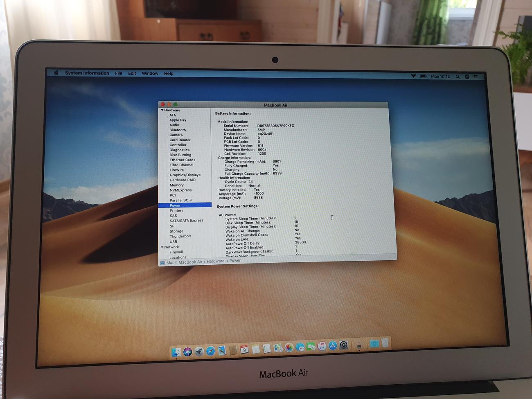This screenshot has width=532, height=399.
Task: Launch Siri from the Dock
Action: coord(188,352)
